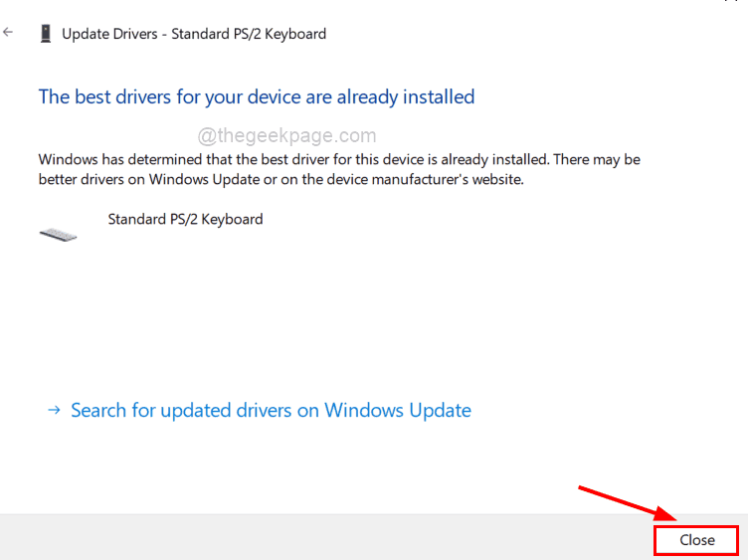Open Search for updated drivers on Windows Update

point(271,410)
